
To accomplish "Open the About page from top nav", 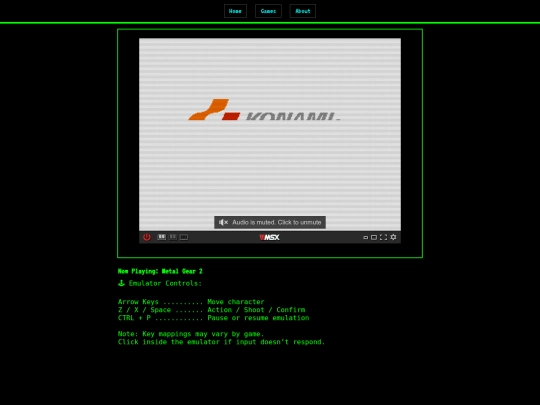I will [x=303, y=11].
